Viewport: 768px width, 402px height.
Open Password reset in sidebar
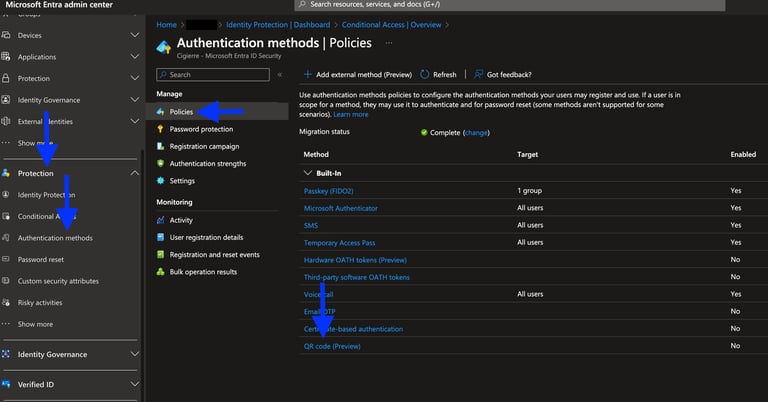41,260
